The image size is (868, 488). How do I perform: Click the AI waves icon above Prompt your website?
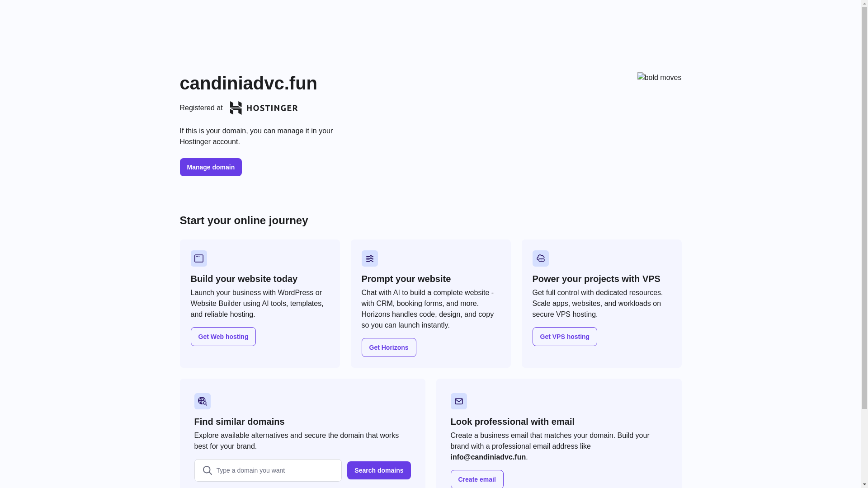click(370, 258)
